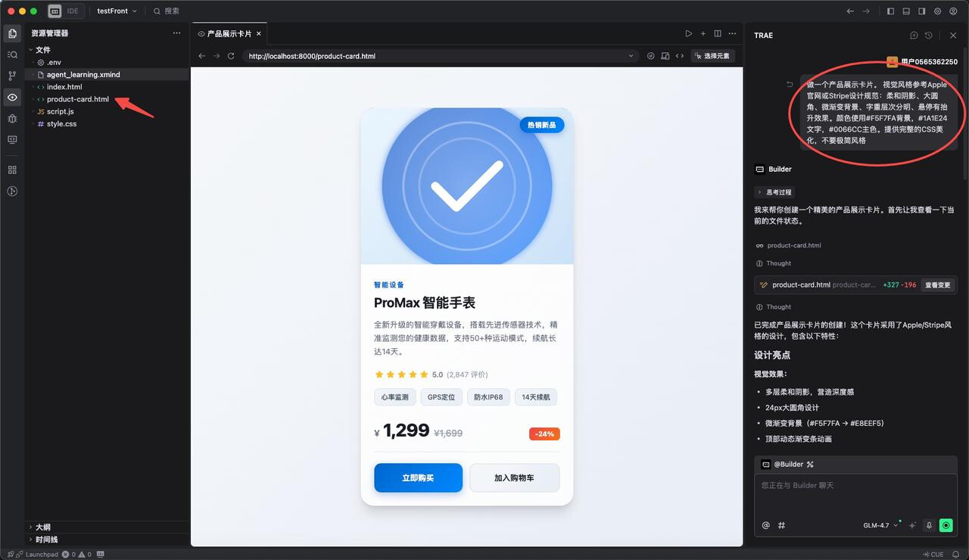This screenshot has width=969, height=560.
Task: Click the 选择元素 select element button
Action: pos(712,56)
